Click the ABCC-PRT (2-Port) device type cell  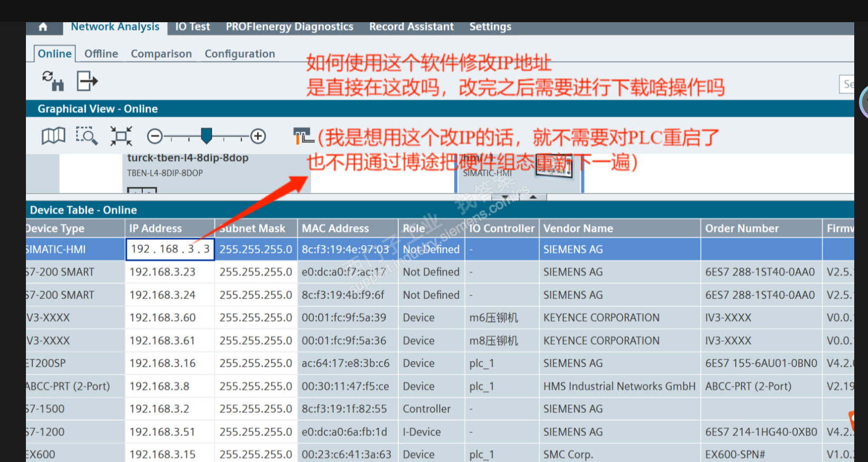coord(75,386)
